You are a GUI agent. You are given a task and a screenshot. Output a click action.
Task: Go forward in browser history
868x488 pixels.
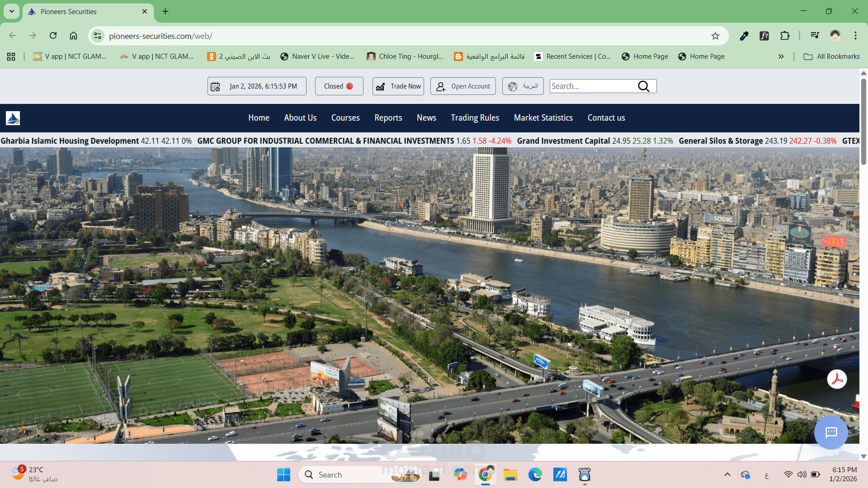tap(33, 36)
